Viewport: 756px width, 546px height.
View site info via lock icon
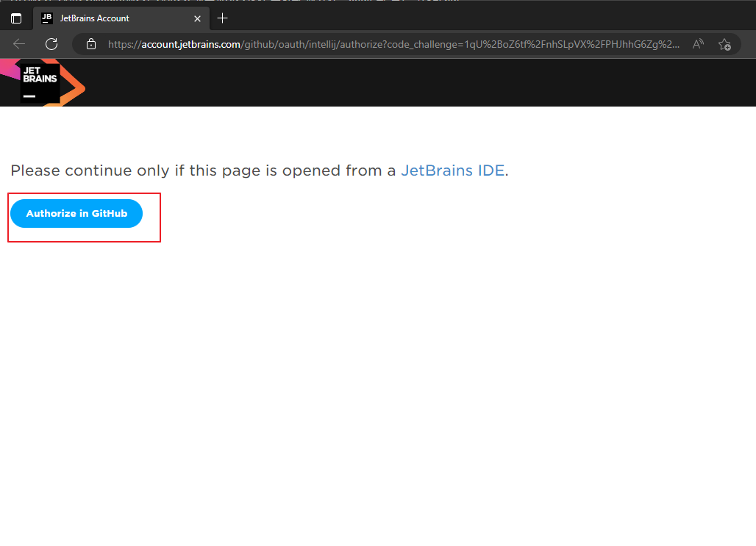91,44
